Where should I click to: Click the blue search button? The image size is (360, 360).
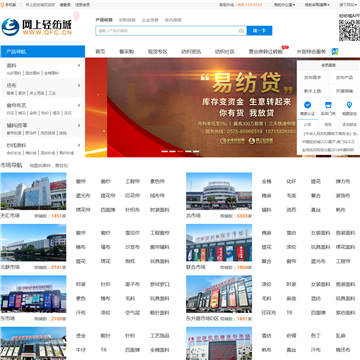tap(259, 31)
